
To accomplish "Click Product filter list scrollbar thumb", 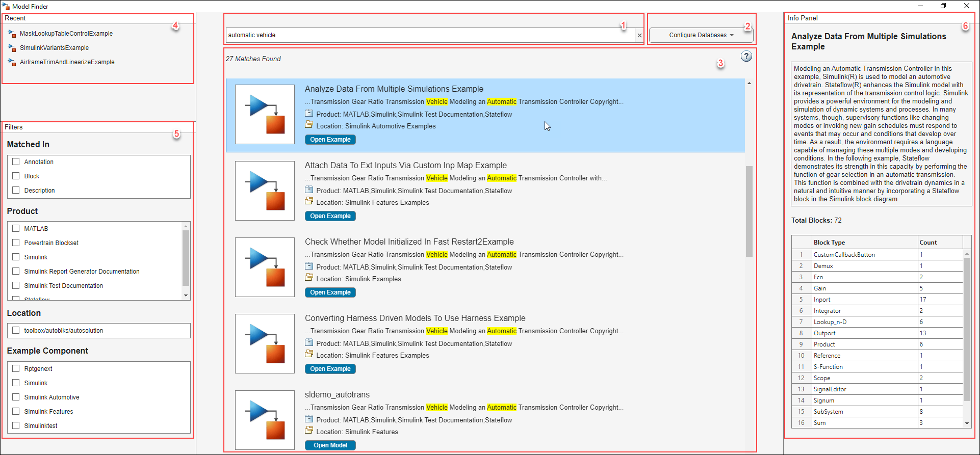I will point(186,258).
